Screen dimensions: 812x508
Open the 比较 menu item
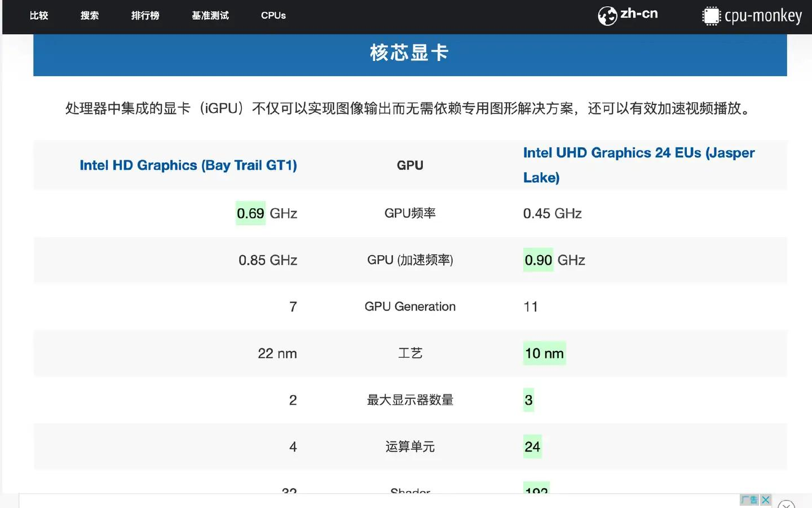pyautogui.click(x=39, y=16)
